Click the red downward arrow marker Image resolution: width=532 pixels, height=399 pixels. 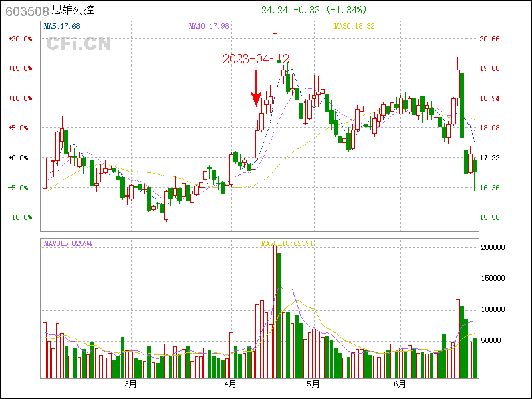(x=256, y=90)
